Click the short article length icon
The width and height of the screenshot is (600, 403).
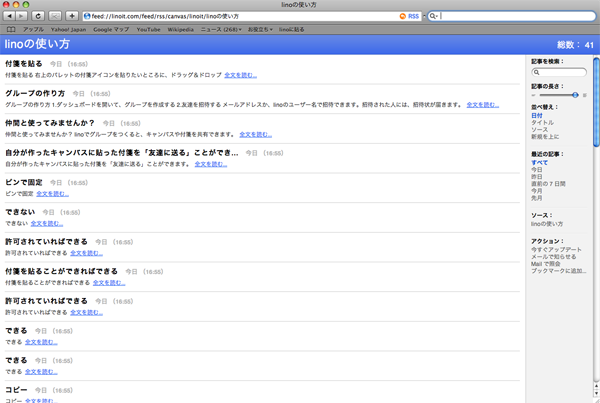pyautogui.click(x=533, y=95)
